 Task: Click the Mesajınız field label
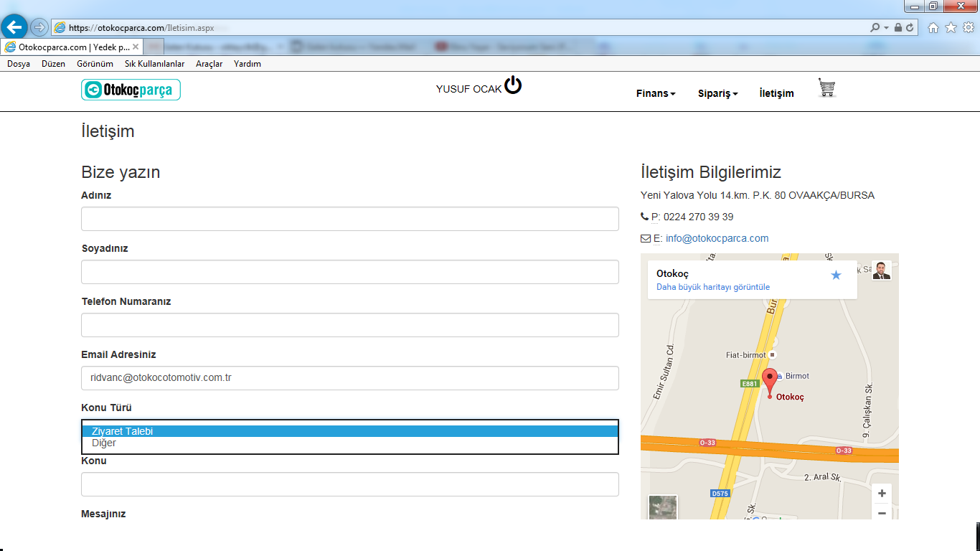(x=104, y=514)
